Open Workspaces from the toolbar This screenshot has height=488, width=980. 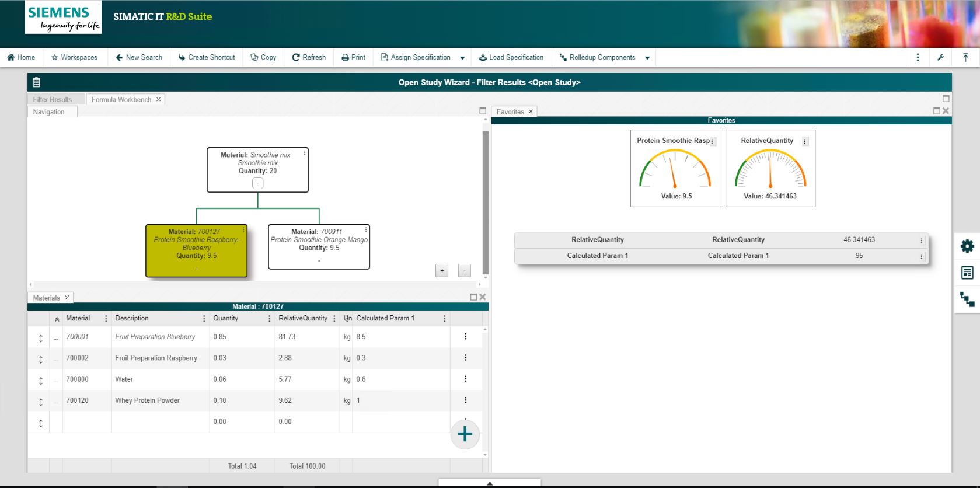pos(74,57)
